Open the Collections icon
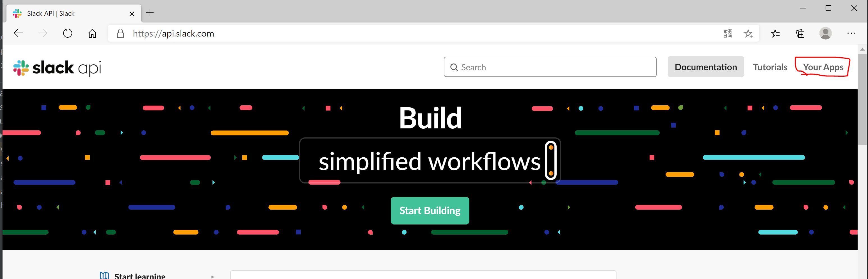Screen dimensions: 868x279 pos(800,33)
